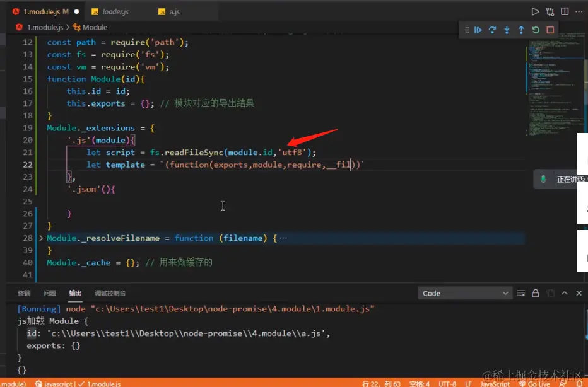The width and height of the screenshot is (588, 387).
Task: Restart debugging with the green restart icon
Action: pyautogui.click(x=536, y=30)
